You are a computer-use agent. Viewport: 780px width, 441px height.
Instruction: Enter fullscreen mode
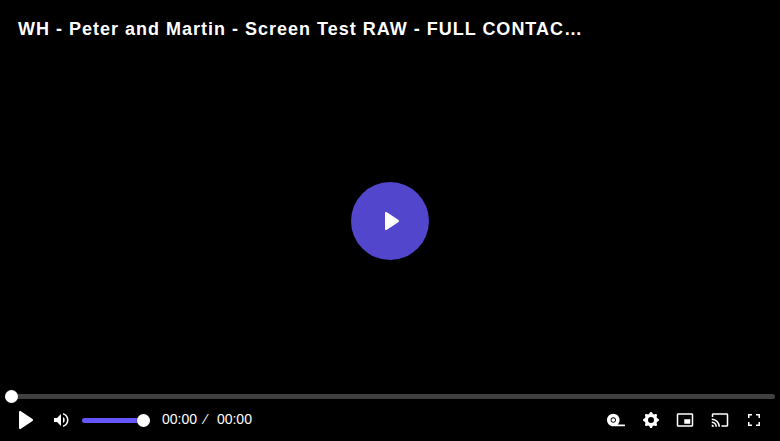pyautogui.click(x=754, y=420)
